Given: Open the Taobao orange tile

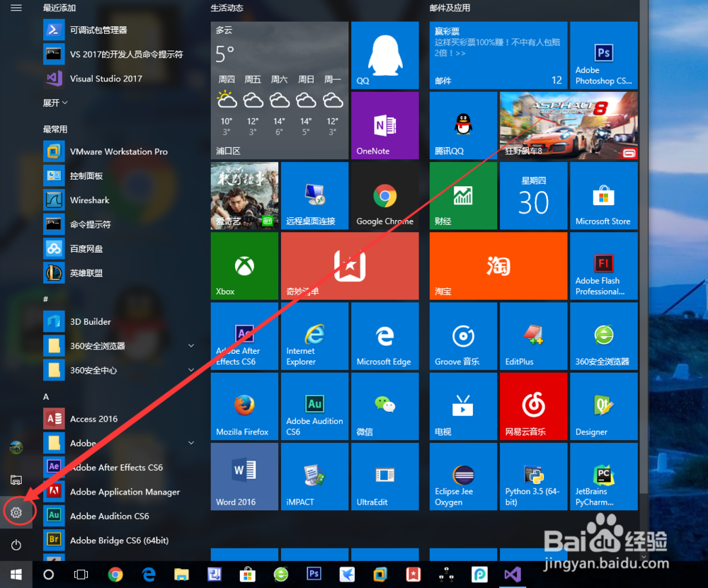Looking at the screenshot, I should pos(498,266).
